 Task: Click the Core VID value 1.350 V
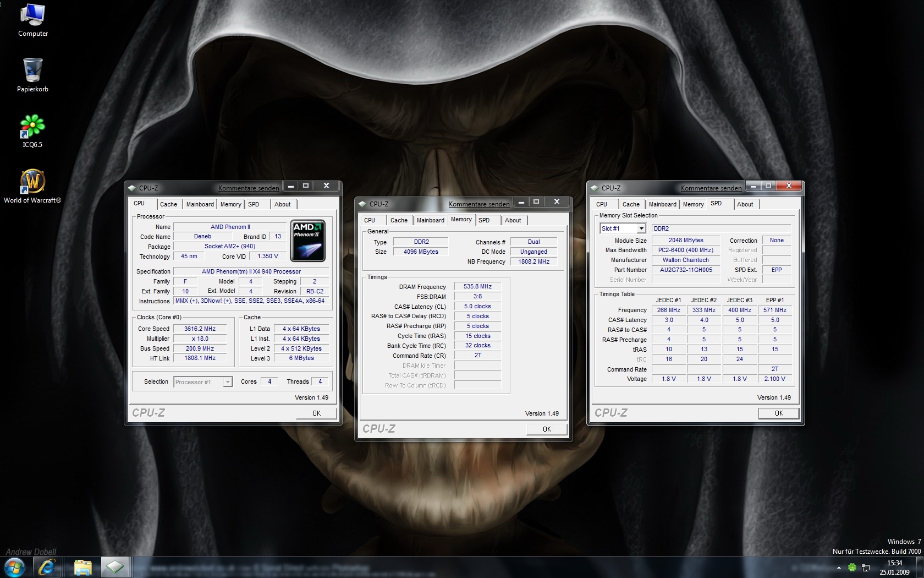(x=268, y=257)
